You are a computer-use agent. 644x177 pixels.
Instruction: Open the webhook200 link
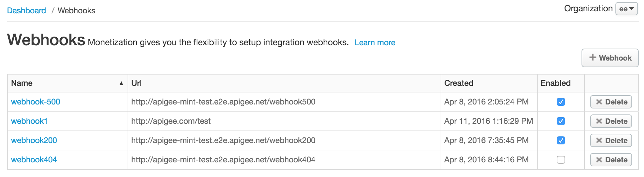34,140
